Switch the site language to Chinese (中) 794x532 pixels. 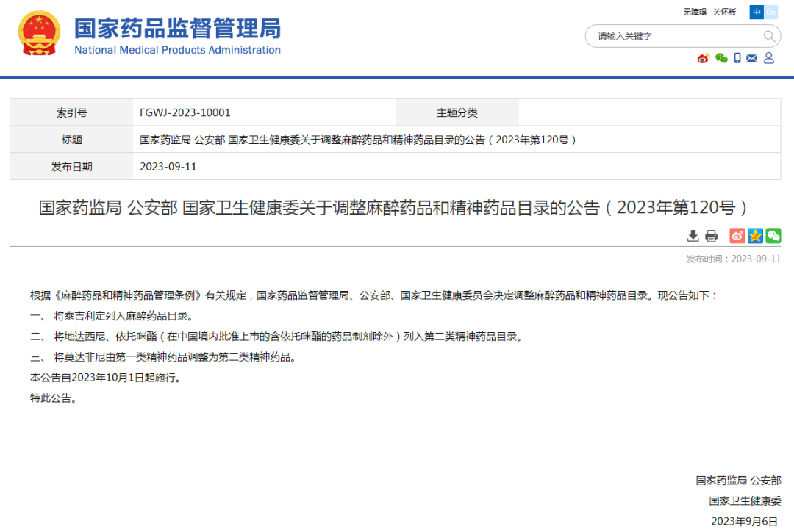[756, 12]
